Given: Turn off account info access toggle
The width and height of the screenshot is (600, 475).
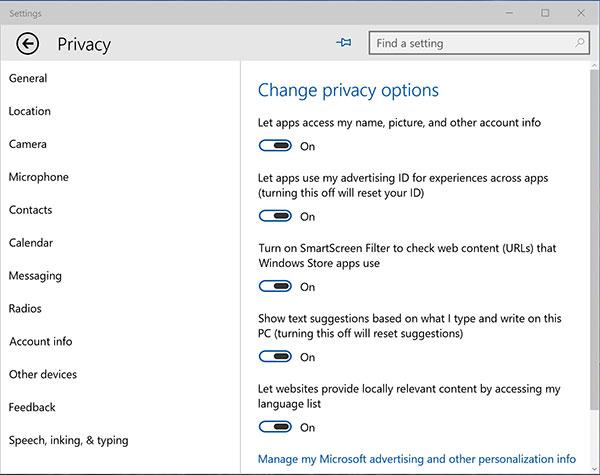Looking at the screenshot, I should (x=275, y=145).
